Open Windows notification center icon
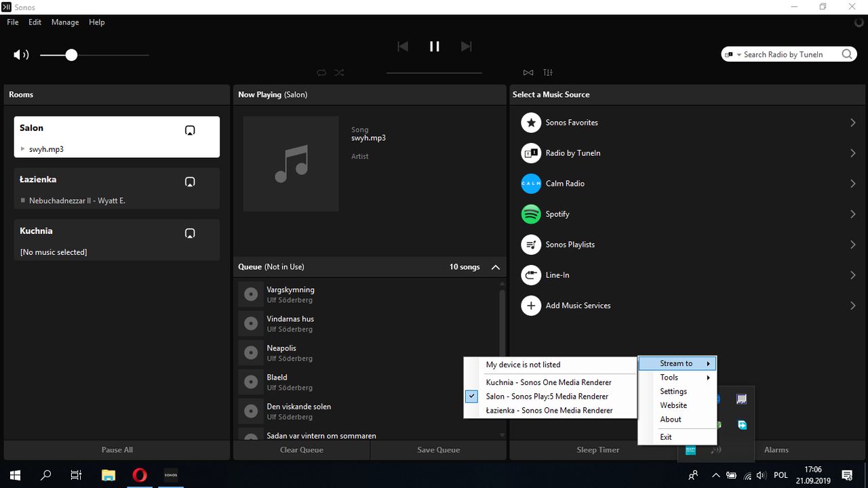This screenshot has width=868, height=488. coord(847,475)
